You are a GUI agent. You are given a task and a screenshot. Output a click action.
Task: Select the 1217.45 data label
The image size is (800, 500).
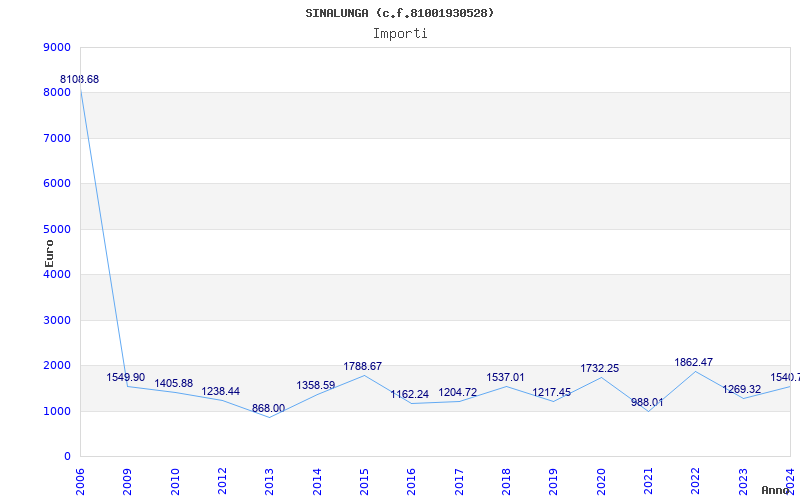pyautogui.click(x=552, y=392)
